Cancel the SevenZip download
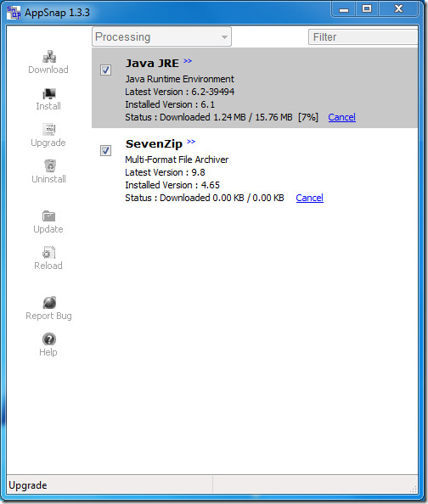Viewport: 428px width, 504px height. point(310,198)
